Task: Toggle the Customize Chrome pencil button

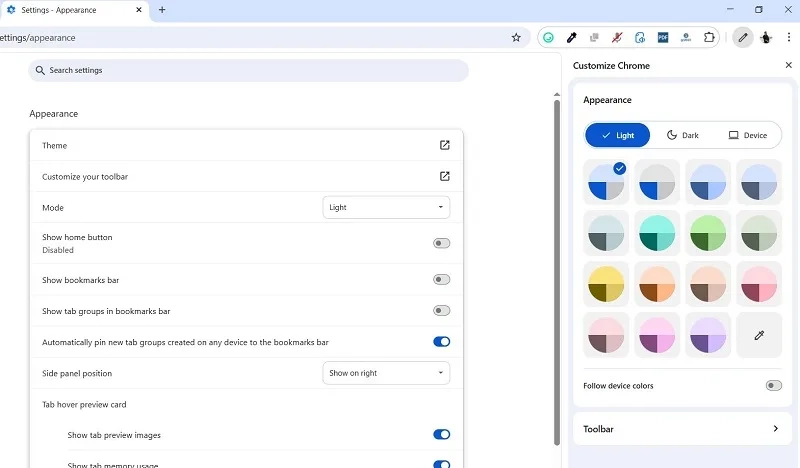Action: pyautogui.click(x=743, y=37)
